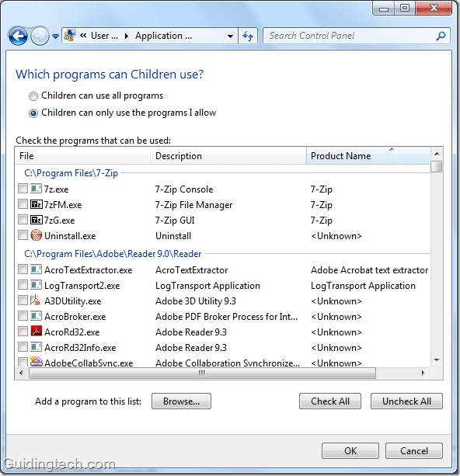The image size is (460, 476).
Task: Sort by the Product Name column header
Action: click(x=368, y=156)
